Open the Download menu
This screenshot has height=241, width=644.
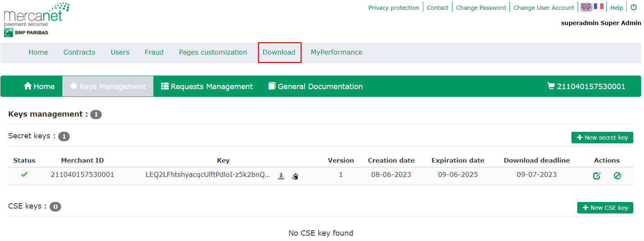(x=279, y=52)
